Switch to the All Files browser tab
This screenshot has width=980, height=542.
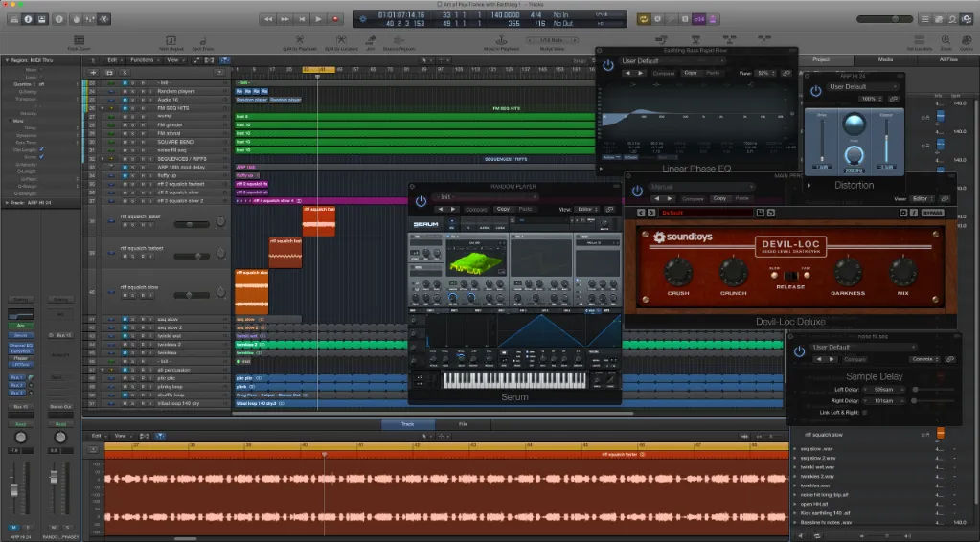coord(948,59)
